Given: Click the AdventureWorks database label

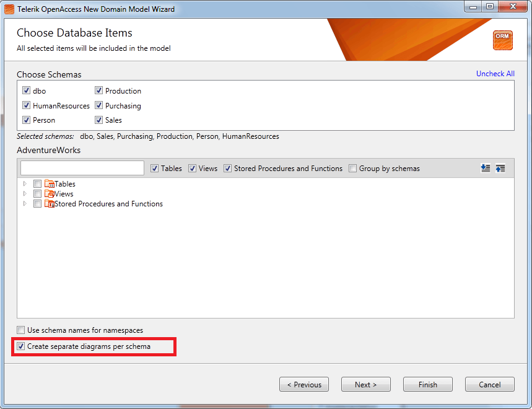Looking at the screenshot, I should [x=48, y=150].
